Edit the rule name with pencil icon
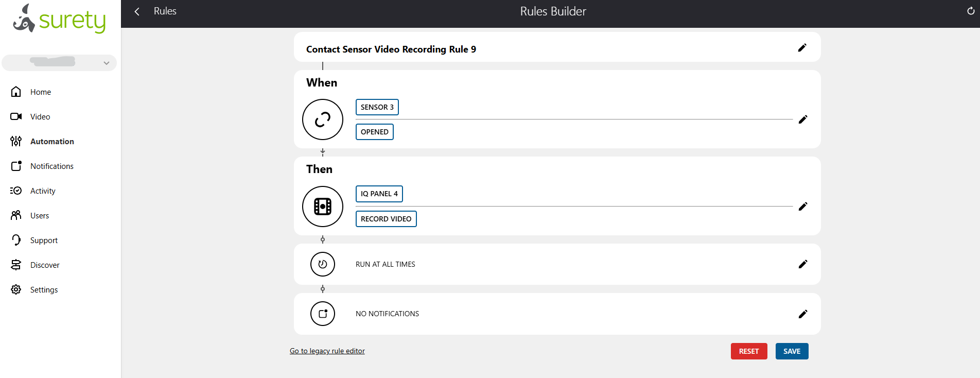The image size is (980, 378). coord(802,48)
